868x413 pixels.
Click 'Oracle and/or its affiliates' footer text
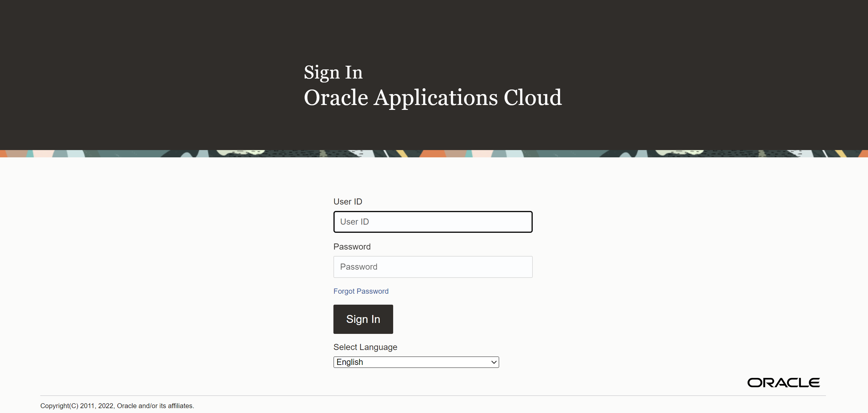[x=155, y=406]
